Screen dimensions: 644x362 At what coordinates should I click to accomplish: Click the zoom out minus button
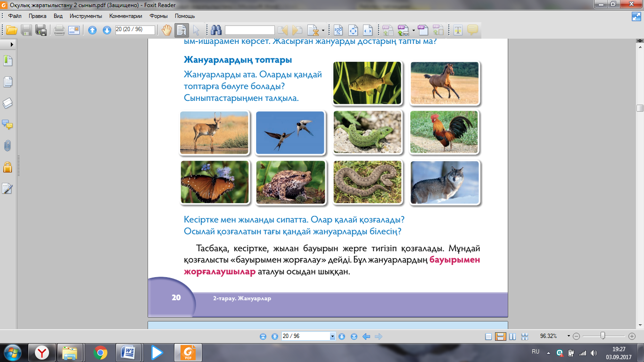coord(577,337)
